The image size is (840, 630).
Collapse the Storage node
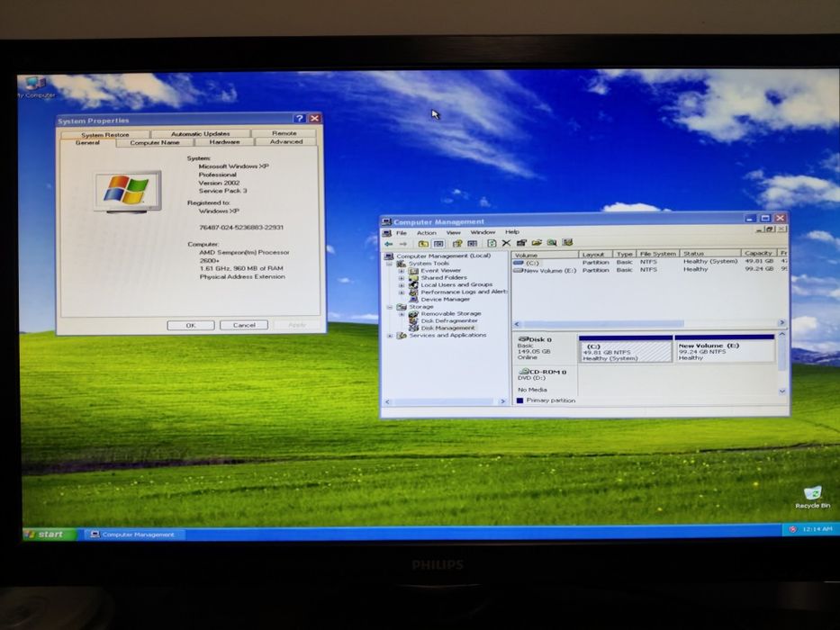coord(390,307)
